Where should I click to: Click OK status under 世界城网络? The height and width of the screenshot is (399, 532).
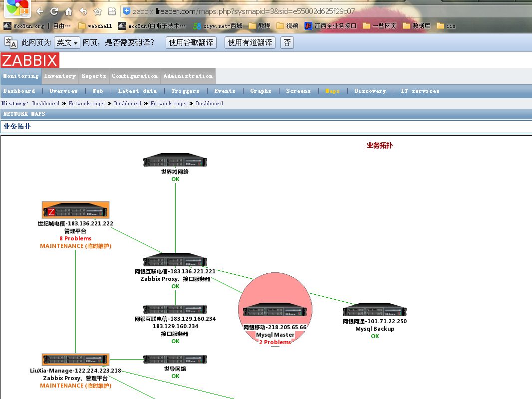pos(175,179)
